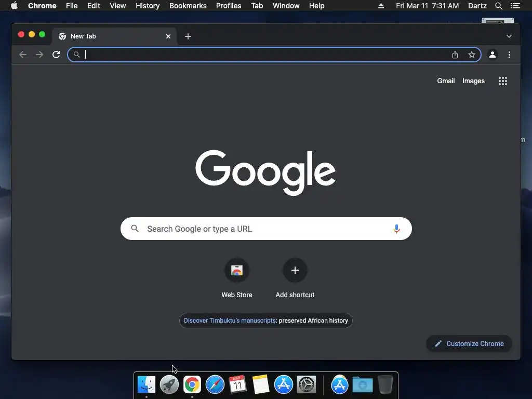Screen dimensions: 532x399
Task: Launch Safari from the Dock
Action: click(x=215, y=385)
